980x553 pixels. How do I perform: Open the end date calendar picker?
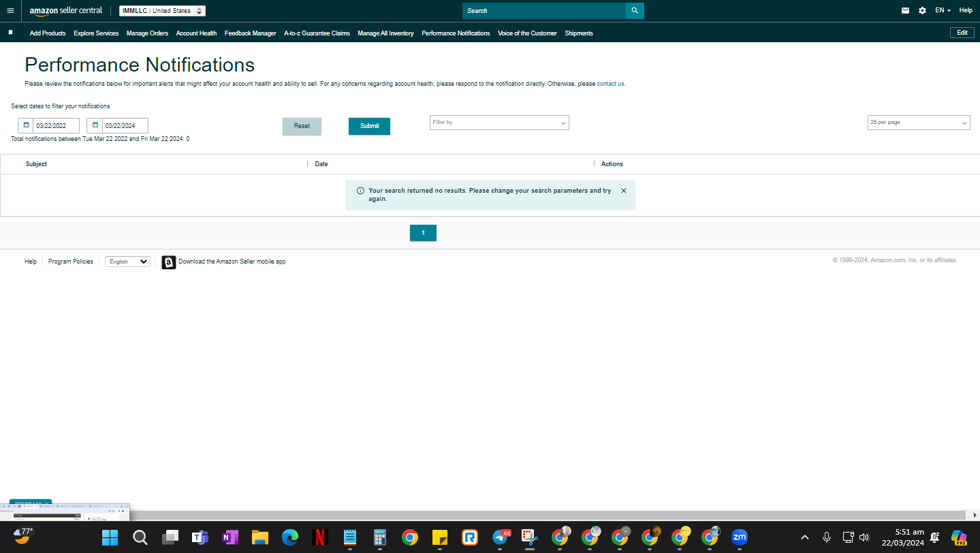95,125
